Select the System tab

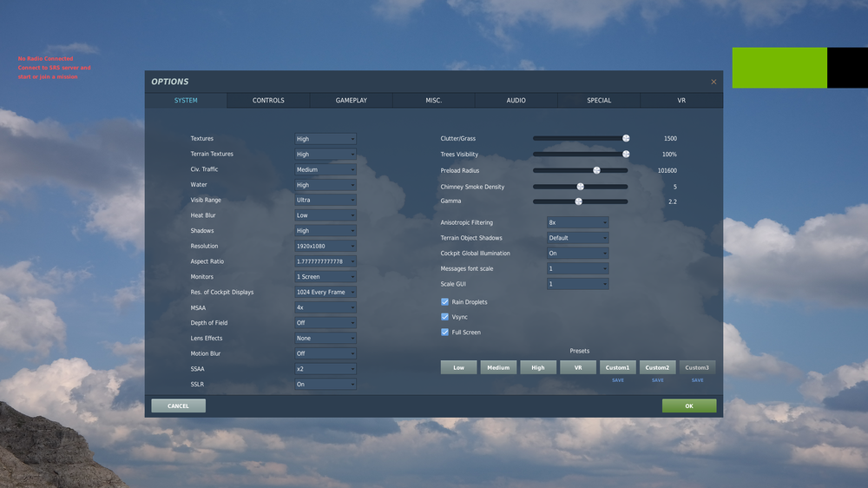[x=186, y=100]
